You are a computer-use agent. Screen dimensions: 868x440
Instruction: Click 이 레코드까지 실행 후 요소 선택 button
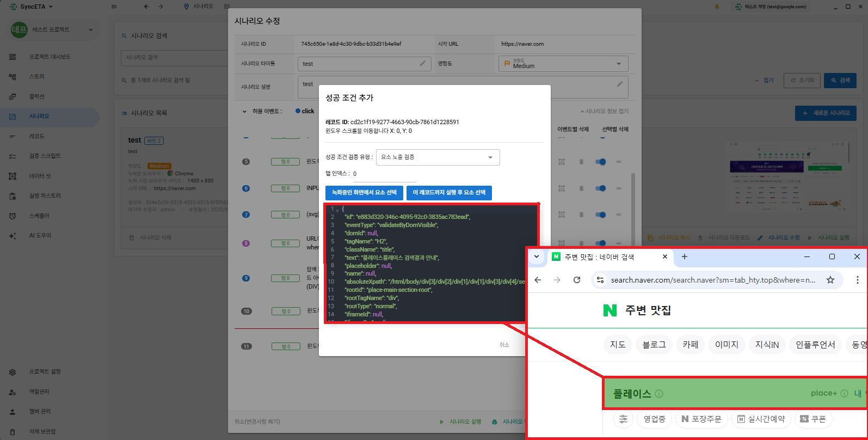pyautogui.click(x=449, y=193)
